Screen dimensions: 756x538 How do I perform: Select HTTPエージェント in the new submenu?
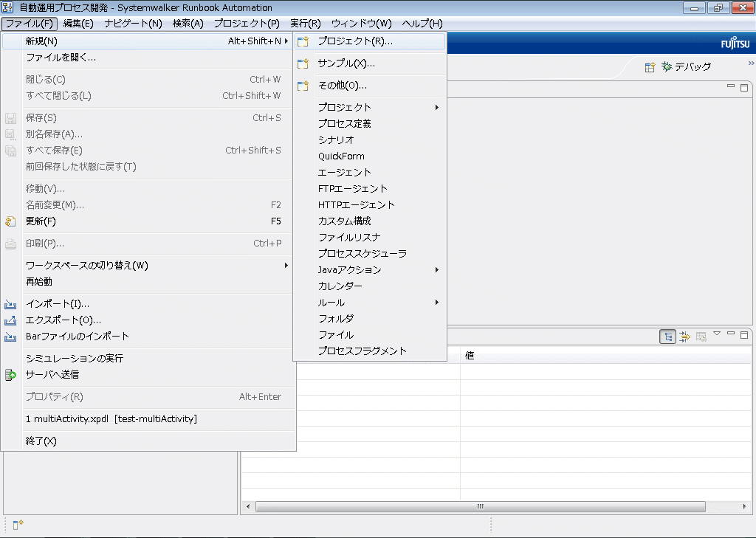point(370,205)
